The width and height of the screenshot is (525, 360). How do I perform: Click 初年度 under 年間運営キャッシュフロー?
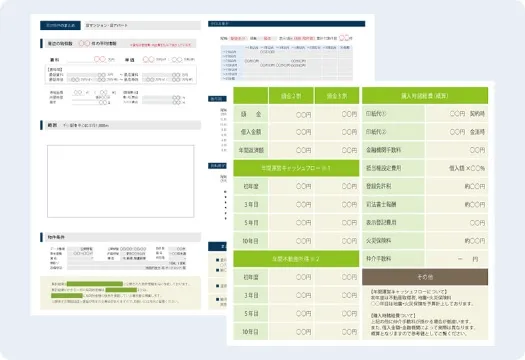(x=251, y=186)
